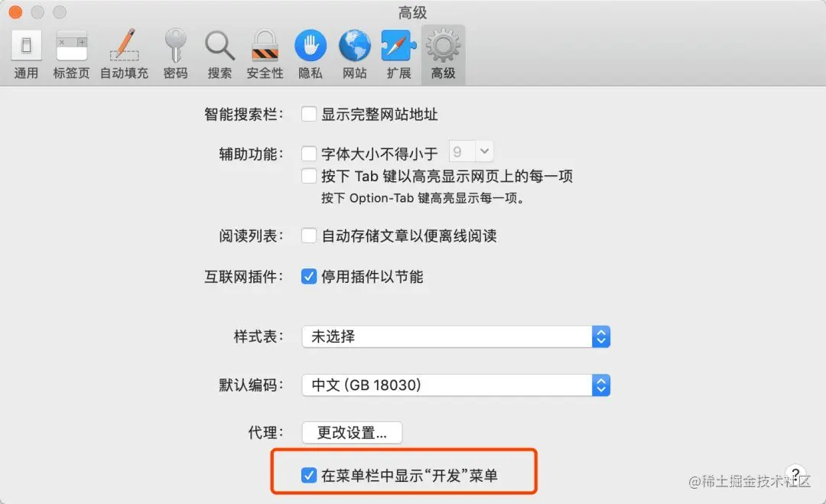
Task: Expand the 样式表 dropdown
Action: point(456,337)
